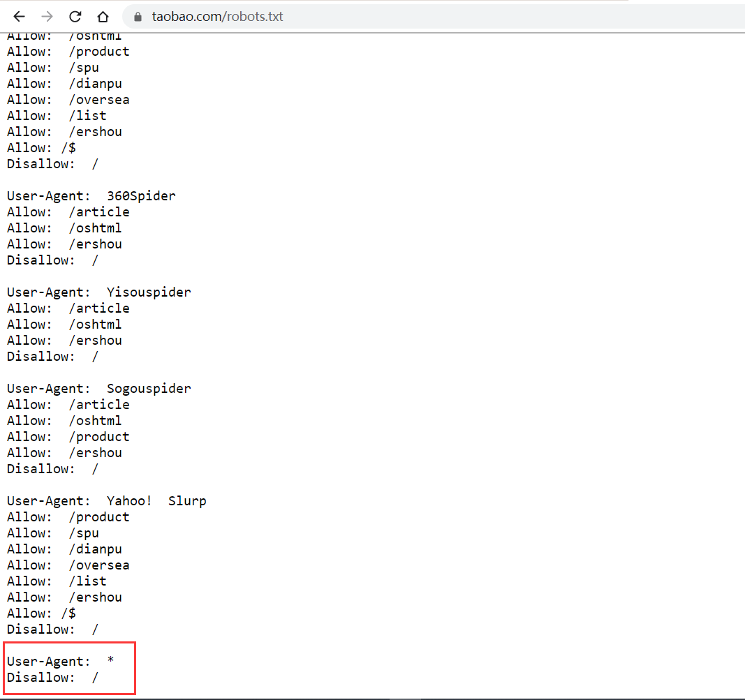Focus the address bar showing taobao.com/robots.txt
The height and width of the screenshot is (700, 745).
[434, 17]
